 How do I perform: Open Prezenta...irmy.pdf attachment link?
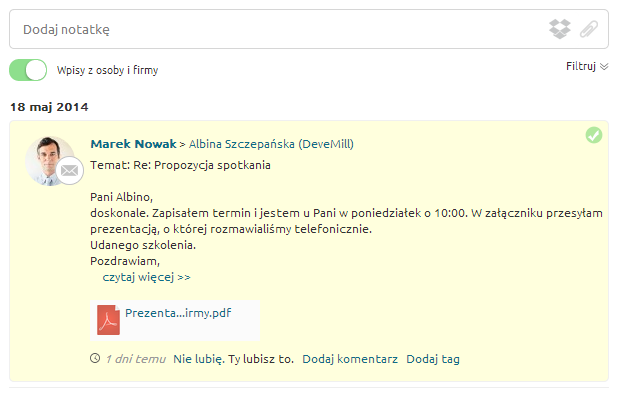178,313
